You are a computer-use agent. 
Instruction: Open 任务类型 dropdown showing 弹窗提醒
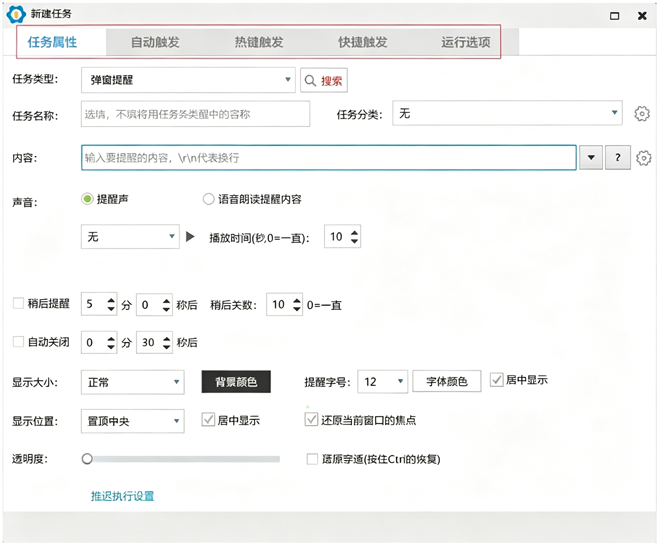pos(188,80)
